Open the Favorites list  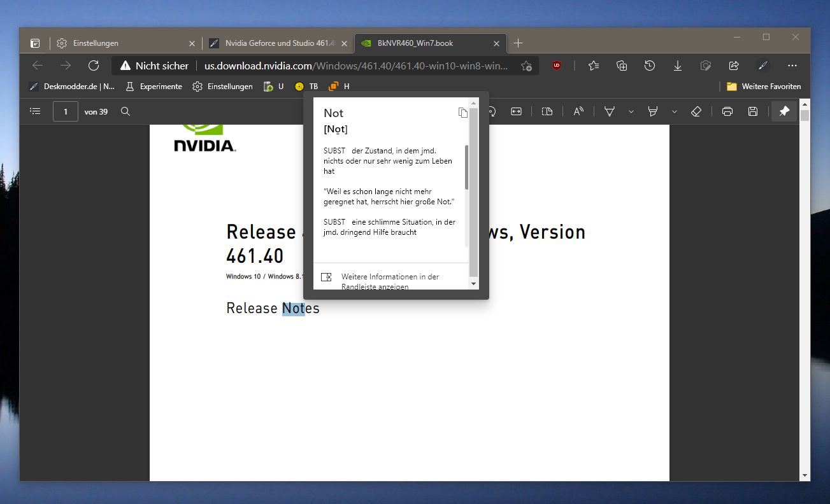click(x=594, y=66)
